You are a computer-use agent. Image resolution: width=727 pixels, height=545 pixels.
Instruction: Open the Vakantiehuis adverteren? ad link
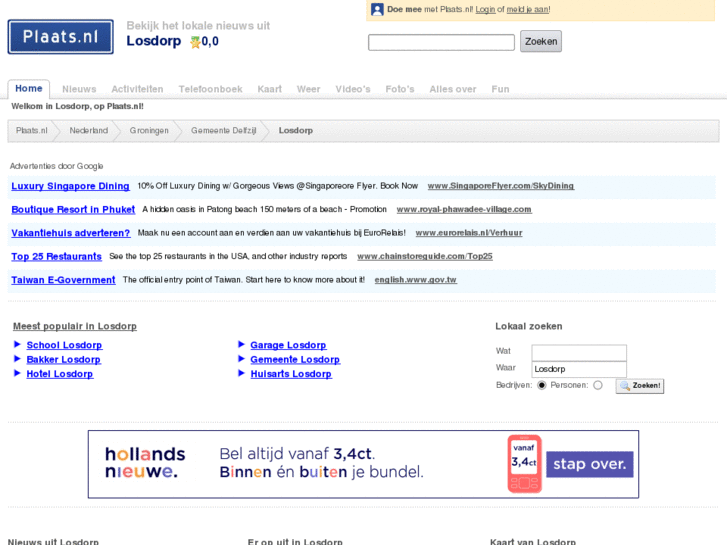[71, 233]
